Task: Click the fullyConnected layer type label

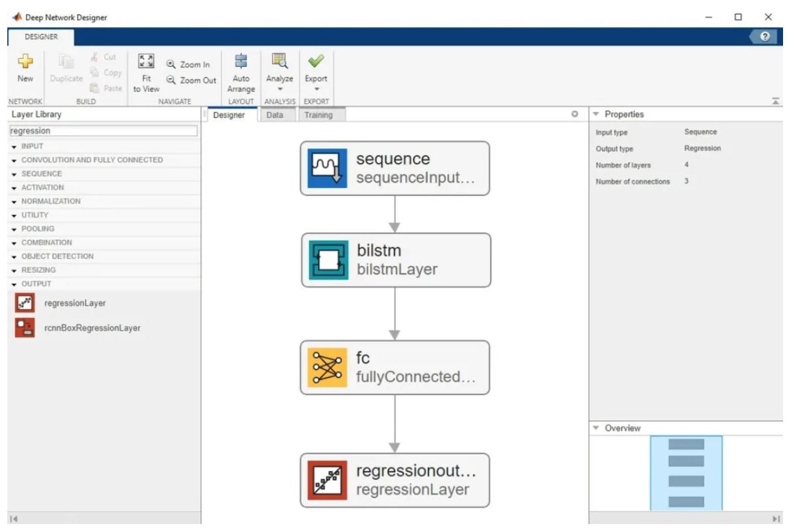Action: tap(416, 376)
